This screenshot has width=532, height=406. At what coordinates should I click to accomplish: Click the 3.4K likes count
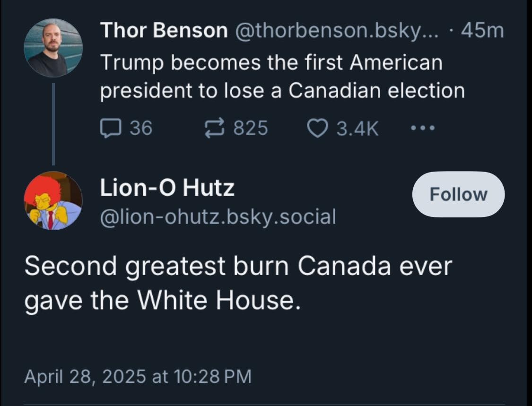click(358, 128)
